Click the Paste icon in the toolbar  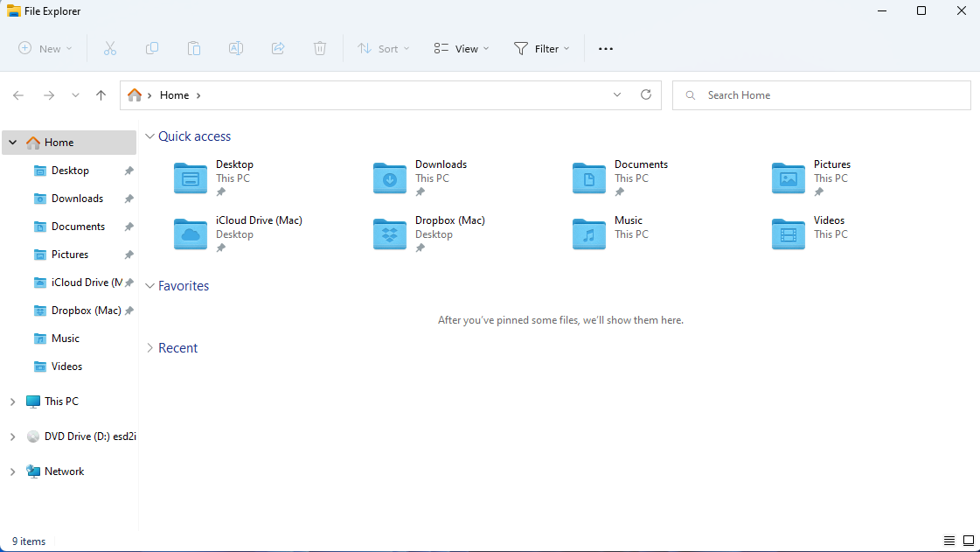coord(194,48)
